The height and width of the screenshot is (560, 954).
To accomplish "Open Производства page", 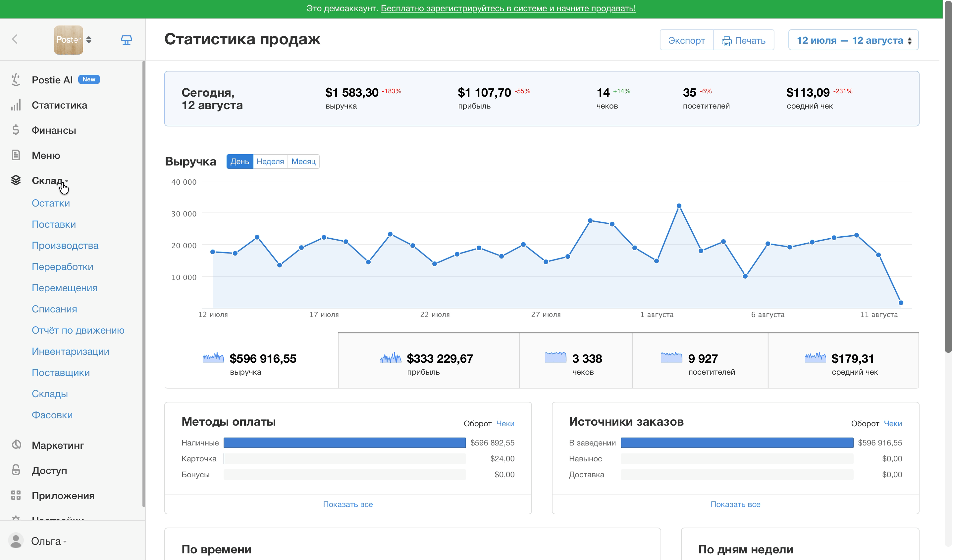I will click(65, 246).
